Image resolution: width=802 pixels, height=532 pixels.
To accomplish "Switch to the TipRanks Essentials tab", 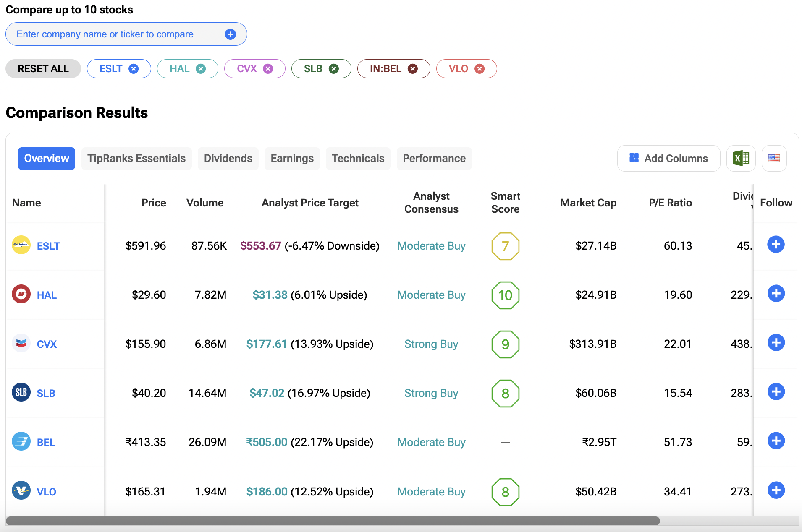I will (x=136, y=159).
